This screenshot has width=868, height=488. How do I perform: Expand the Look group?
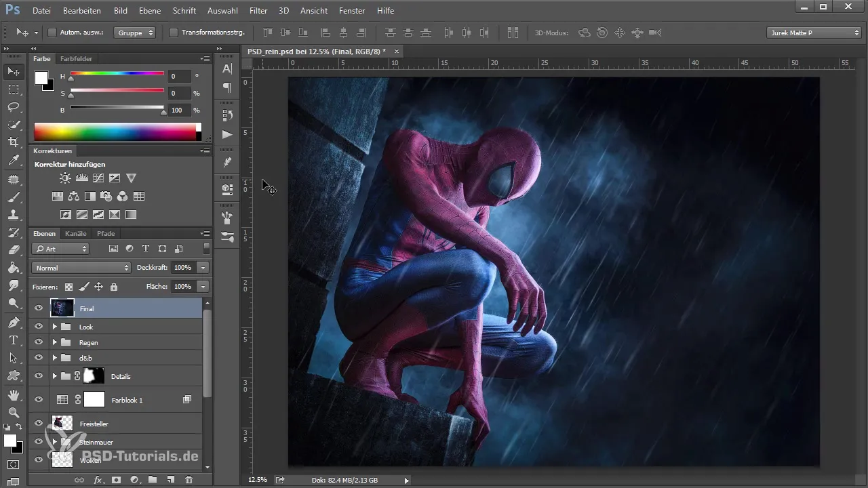point(54,327)
